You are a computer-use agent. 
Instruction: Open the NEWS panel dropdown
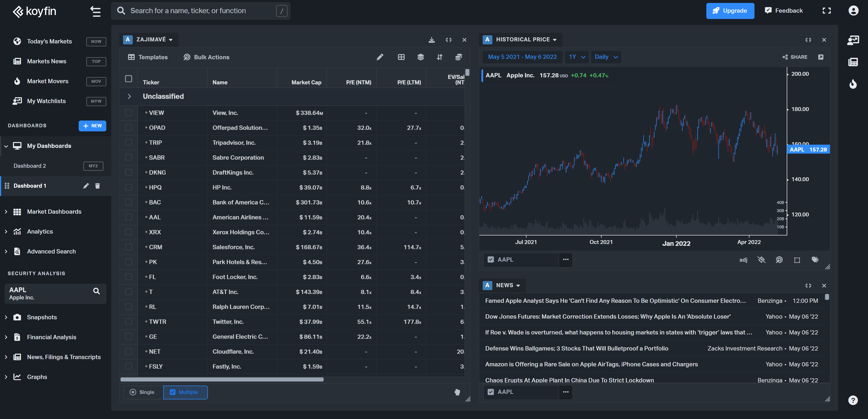[508, 286]
